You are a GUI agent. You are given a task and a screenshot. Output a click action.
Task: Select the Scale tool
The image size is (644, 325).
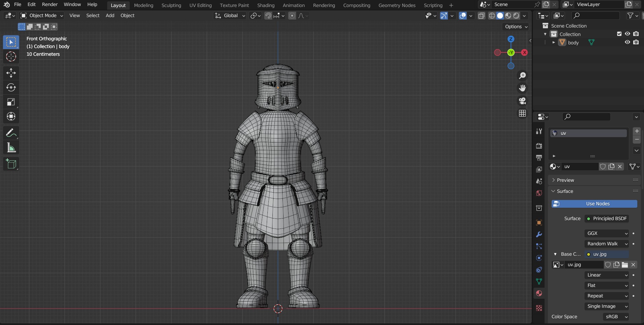11,102
